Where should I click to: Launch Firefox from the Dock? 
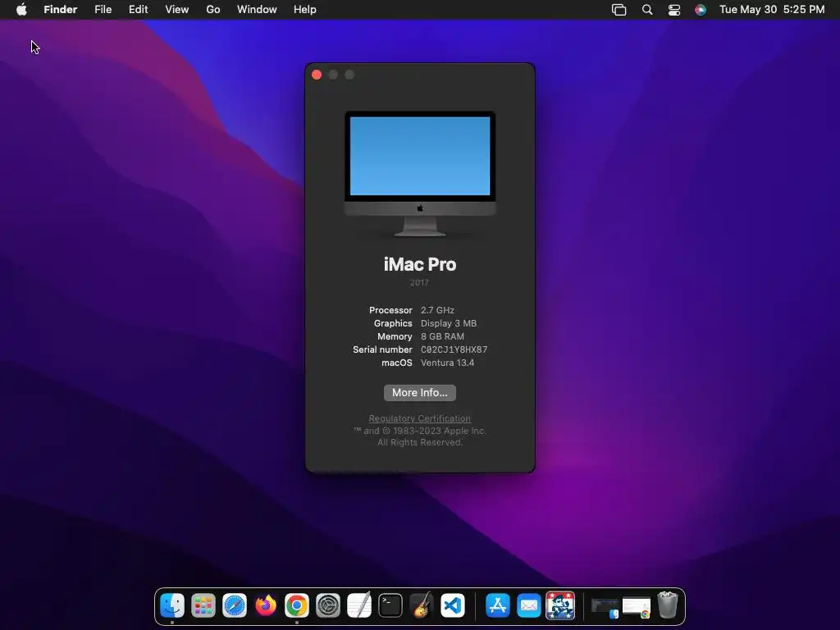[x=266, y=605]
